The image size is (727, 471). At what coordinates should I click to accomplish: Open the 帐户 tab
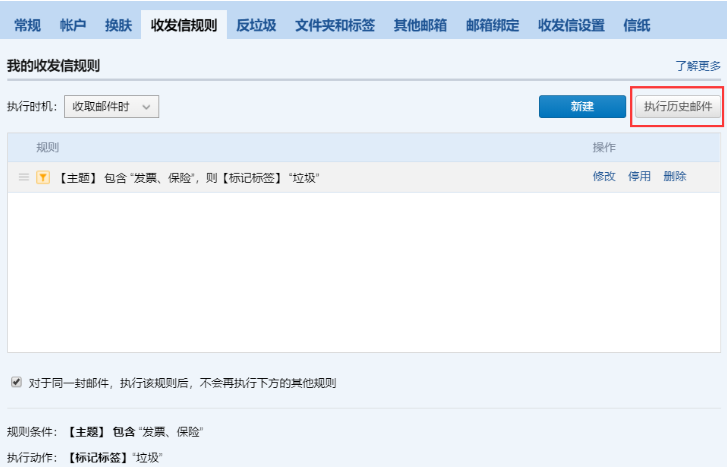click(x=73, y=25)
